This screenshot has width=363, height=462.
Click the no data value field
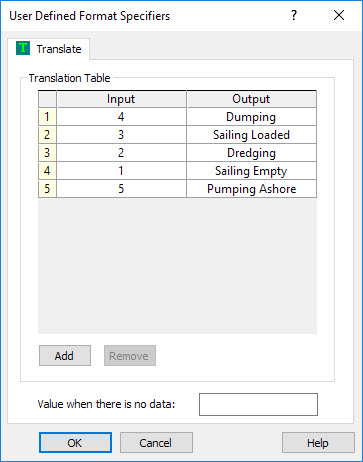(258, 404)
